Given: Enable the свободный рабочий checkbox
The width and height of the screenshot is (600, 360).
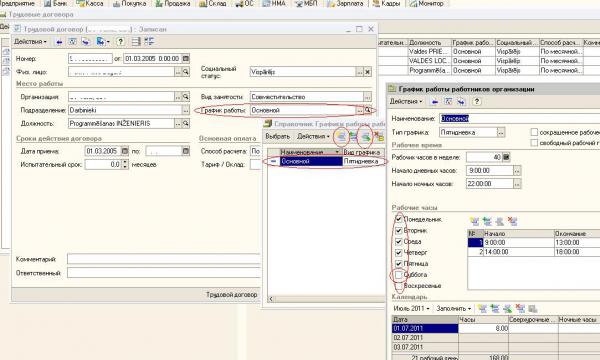Looking at the screenshot, I should pyautogui.click(x=534, y=143).
